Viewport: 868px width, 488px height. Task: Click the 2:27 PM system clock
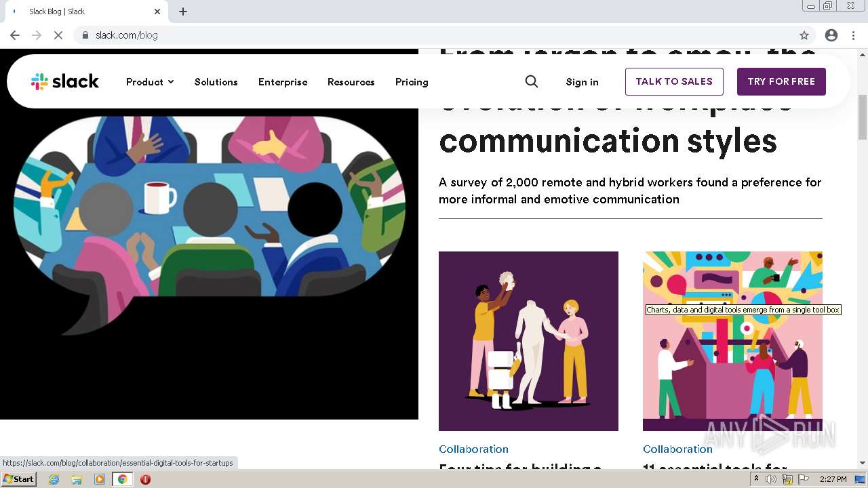click(x=833, y=479)
